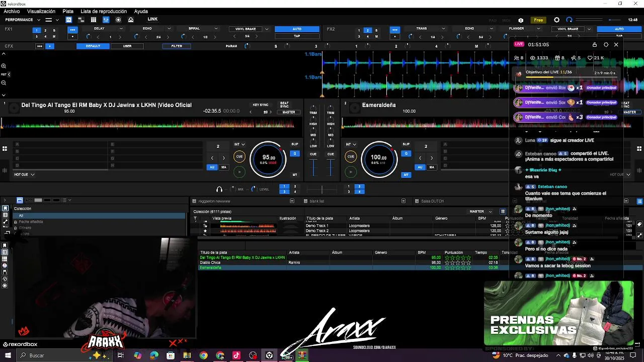Image resolution: width=644 pixels, height=362 pixels.
Task: Enable FX1 deck 2 assignment
Action: [x=45, y=30]
